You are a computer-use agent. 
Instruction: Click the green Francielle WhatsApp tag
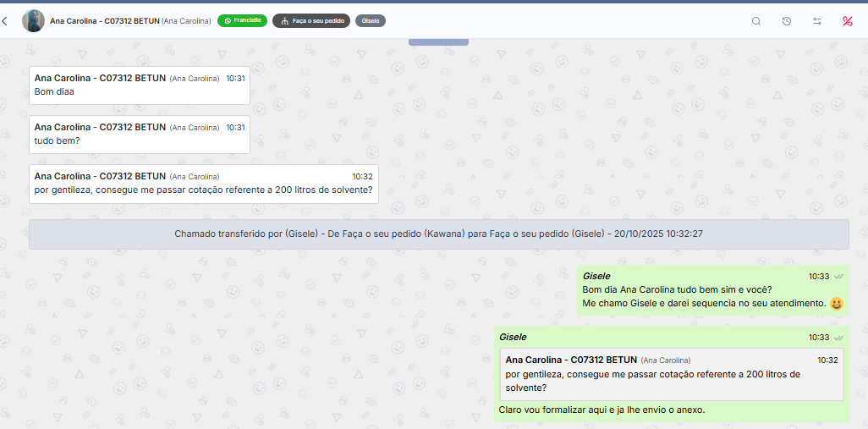tap(242, 20)
